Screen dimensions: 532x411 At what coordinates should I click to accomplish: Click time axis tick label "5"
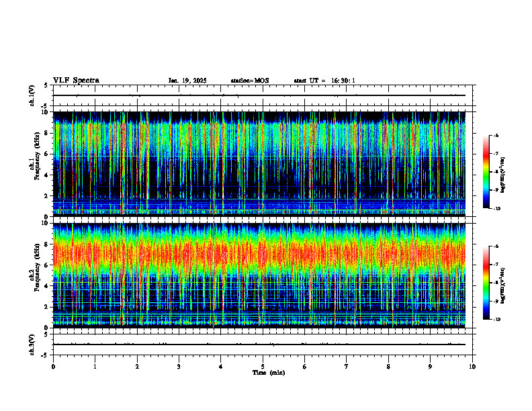(263, 367)
